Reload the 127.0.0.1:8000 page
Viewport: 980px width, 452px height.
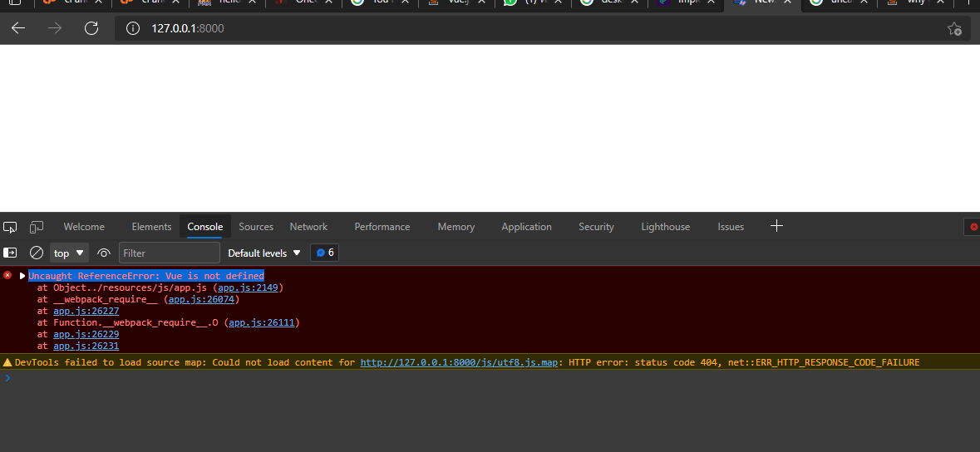click(91, 28)
